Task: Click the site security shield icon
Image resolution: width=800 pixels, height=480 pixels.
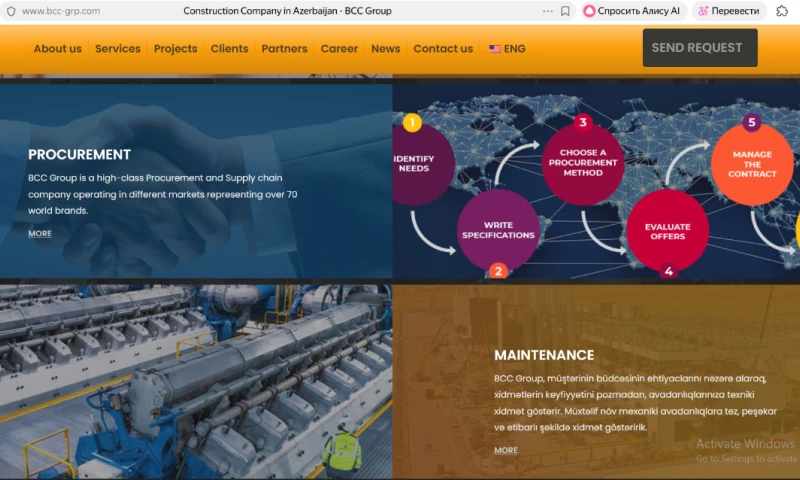Action: 11,11
